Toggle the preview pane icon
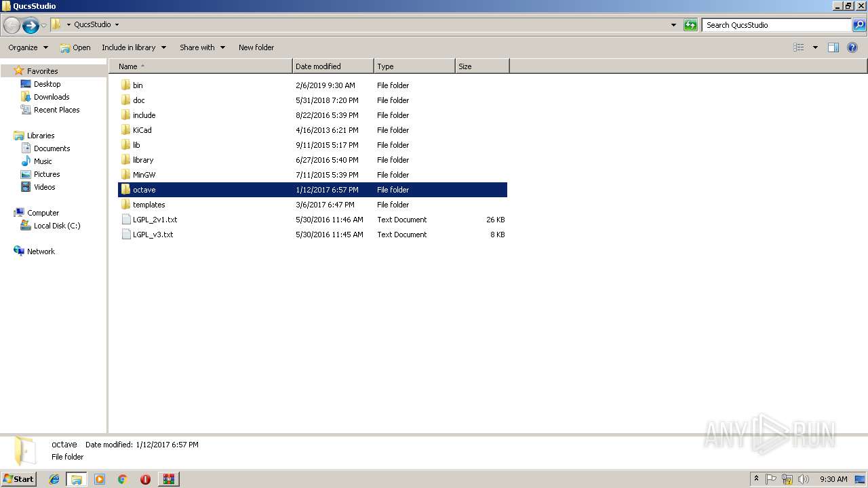868x488 pixels. point(833,47)
